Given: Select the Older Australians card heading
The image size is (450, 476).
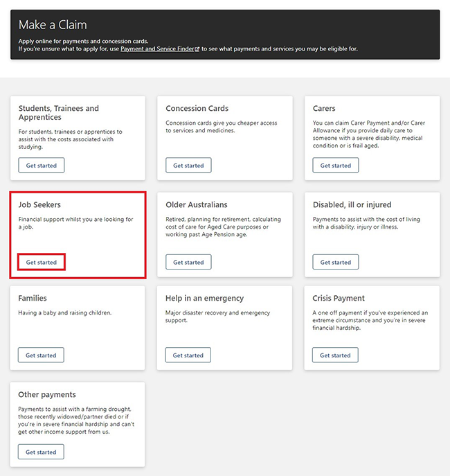Looking at the screenshot, I should [x=196, y=204].
